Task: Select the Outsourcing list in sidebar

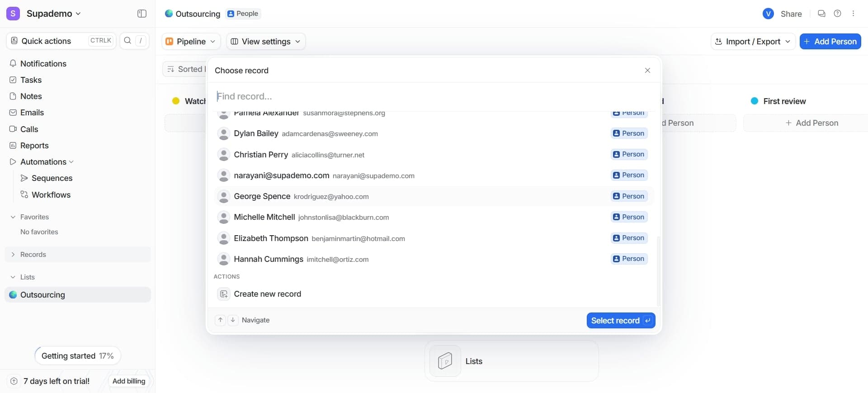Action: (78, 294)
